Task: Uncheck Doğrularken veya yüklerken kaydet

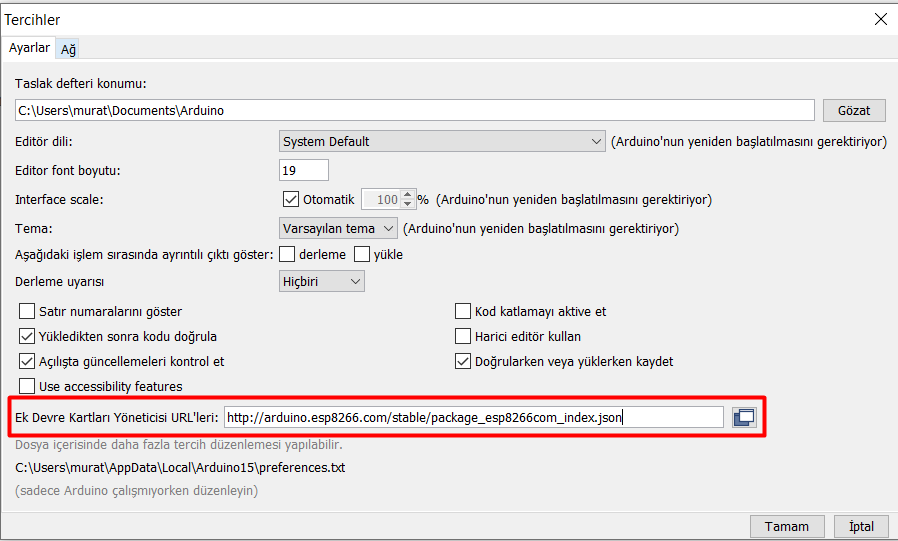Action: click(x=463, y=362)
